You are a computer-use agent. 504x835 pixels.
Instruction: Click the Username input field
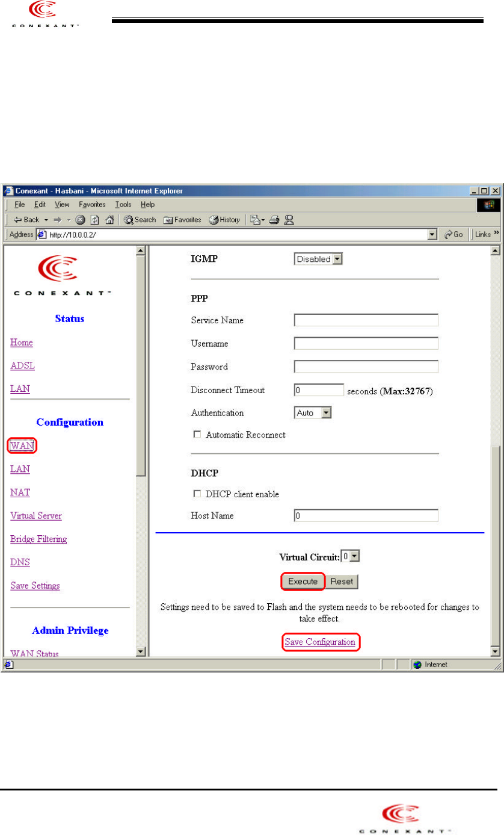tap(366, 343)
